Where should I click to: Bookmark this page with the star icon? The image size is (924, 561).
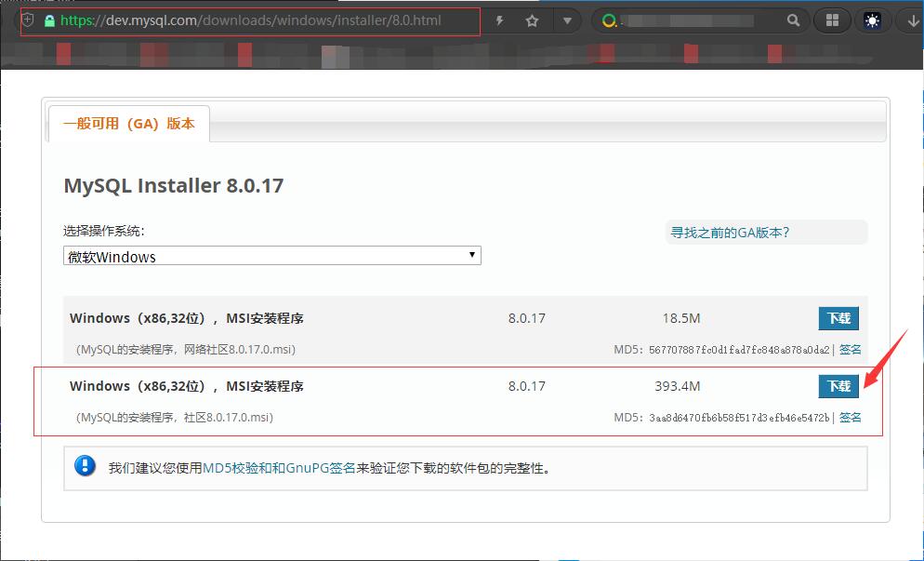pos(532,20)
